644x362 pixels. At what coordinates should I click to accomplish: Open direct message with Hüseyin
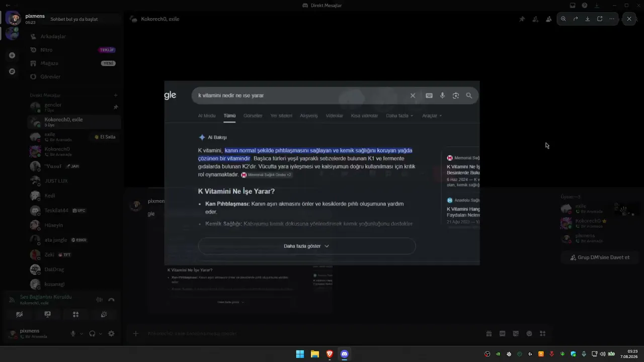[x=74, y=225]
